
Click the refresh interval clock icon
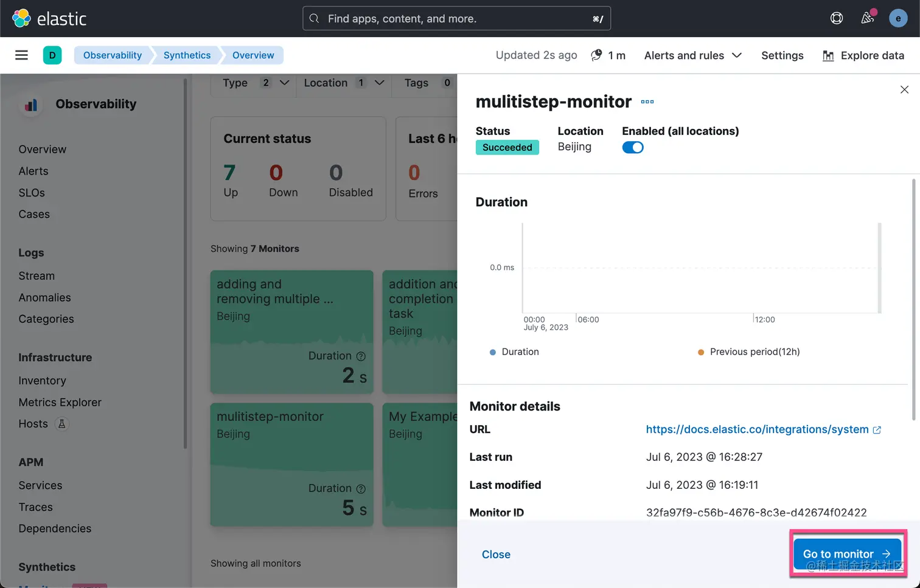(x=597, y=55)
